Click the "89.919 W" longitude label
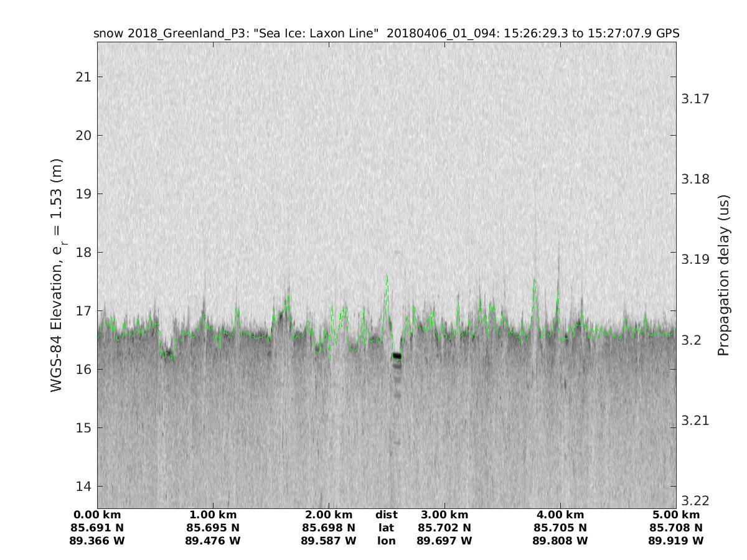Viewport: 747px width, 560px height. (676, 541)
